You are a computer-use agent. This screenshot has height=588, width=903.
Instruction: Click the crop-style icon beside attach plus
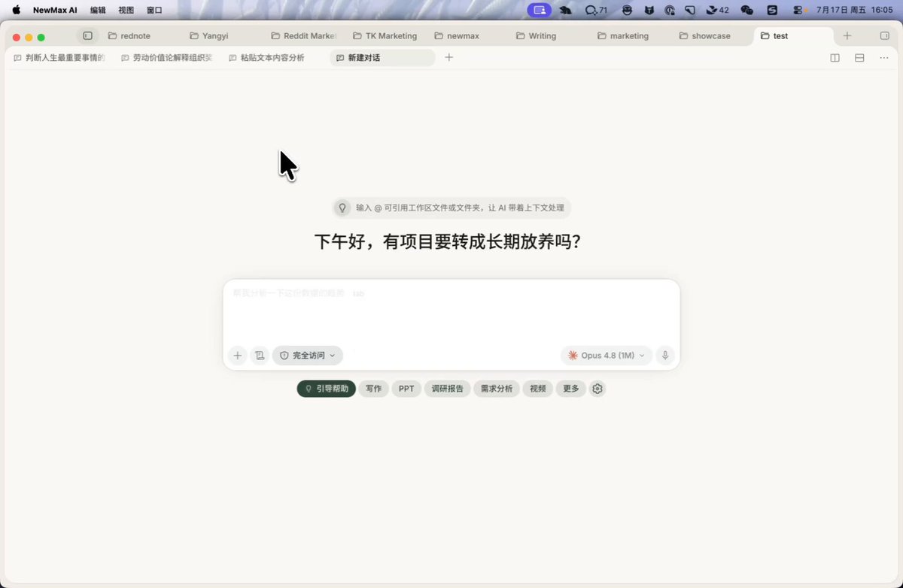pos(260,356)
